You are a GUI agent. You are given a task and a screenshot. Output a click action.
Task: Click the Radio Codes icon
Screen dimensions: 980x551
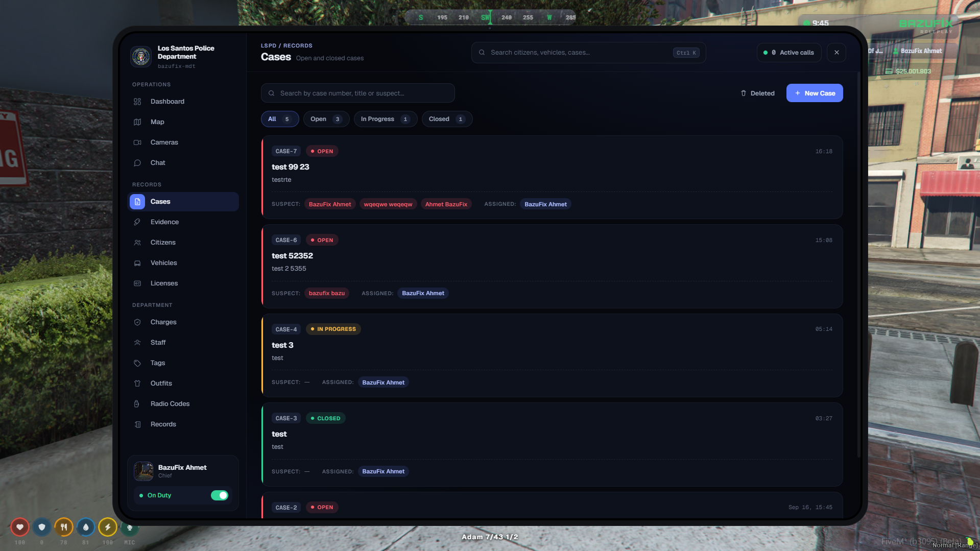pyautogui.click(x=137, y=404)
